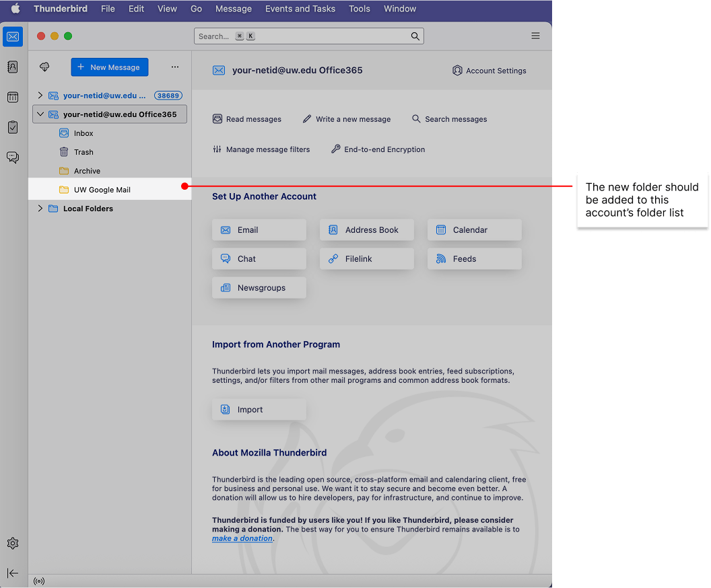Open Account Settings
The width and height of the screenshot is (711, 588).
click(489, 71)
